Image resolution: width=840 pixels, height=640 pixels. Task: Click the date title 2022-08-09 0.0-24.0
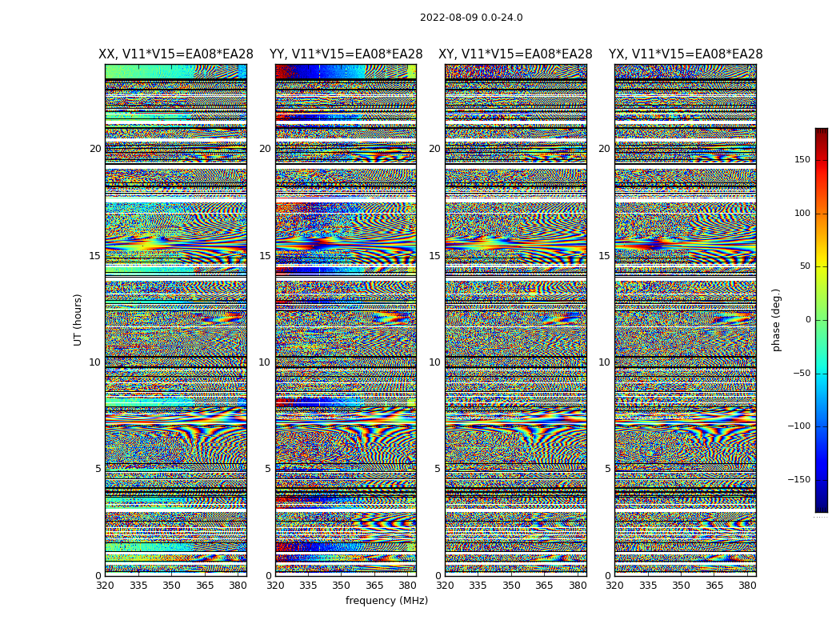point(471,17)
